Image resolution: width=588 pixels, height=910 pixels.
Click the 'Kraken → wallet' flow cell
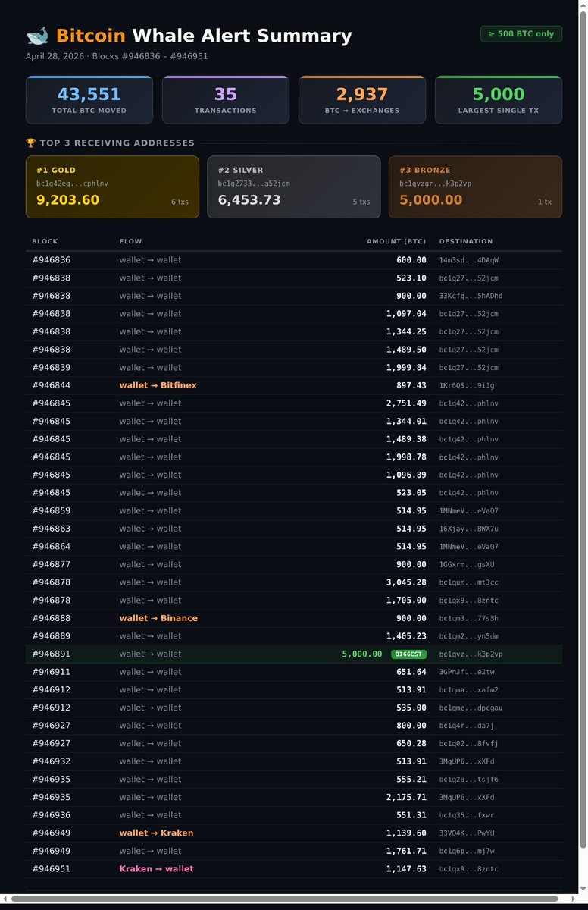point(156,869)
